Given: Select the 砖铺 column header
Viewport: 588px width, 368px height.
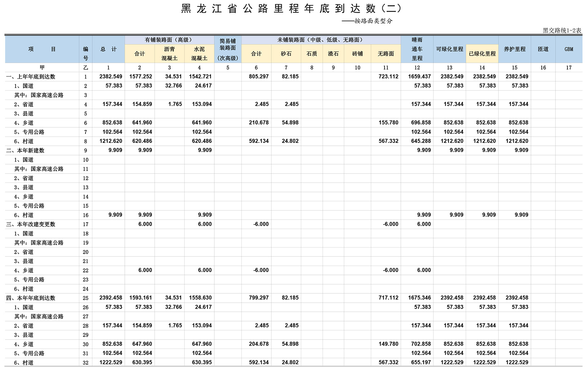Looking at the screenshot, I should tap(357, 53).
